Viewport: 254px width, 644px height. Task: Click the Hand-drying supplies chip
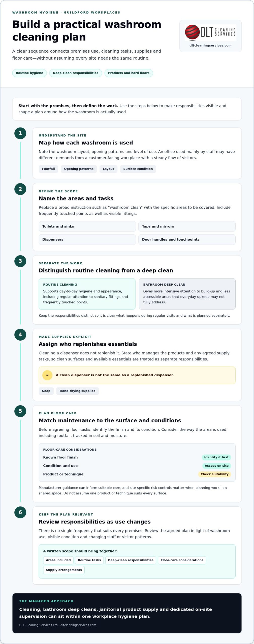click(x=78, y=391)
